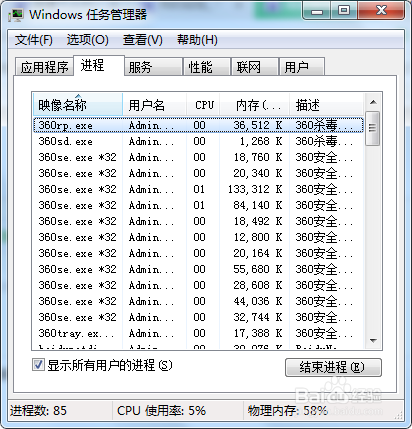This screenshot has width=412, height=429.
Task: Sort by the 内存 column header
Action: (255, 105)
